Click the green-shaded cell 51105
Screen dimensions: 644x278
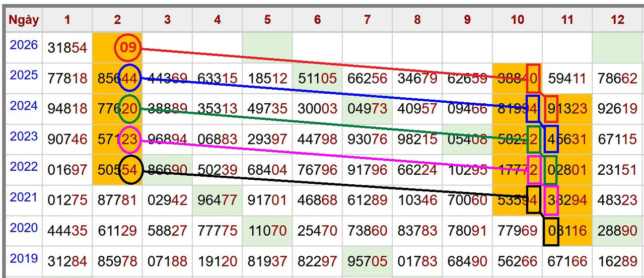click(317, 79)
